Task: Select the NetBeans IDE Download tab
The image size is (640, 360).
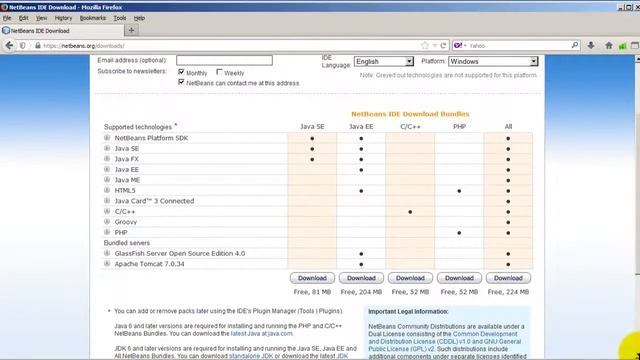Action: (x=62, y=31)
